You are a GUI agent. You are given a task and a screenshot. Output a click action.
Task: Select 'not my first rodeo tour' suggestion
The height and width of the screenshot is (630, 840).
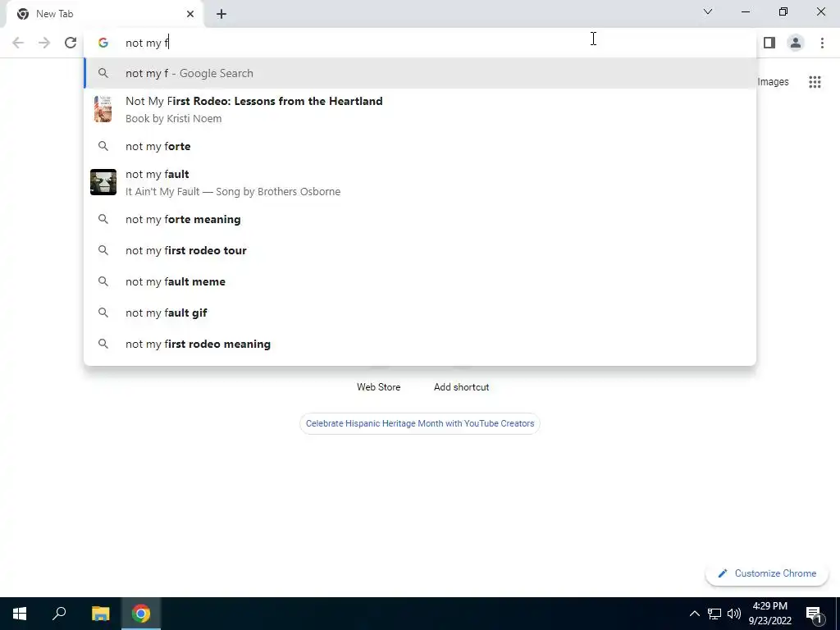(420, 250)
